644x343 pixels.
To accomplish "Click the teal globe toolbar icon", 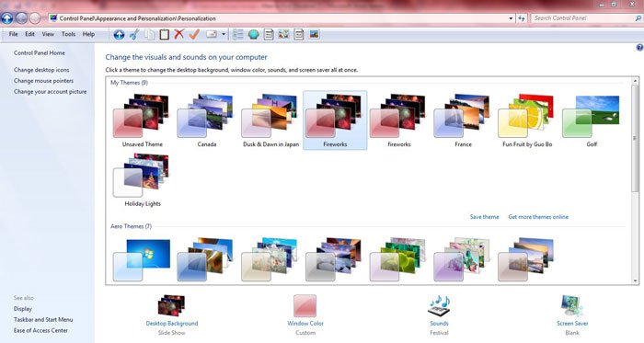I will coord(253,35).
